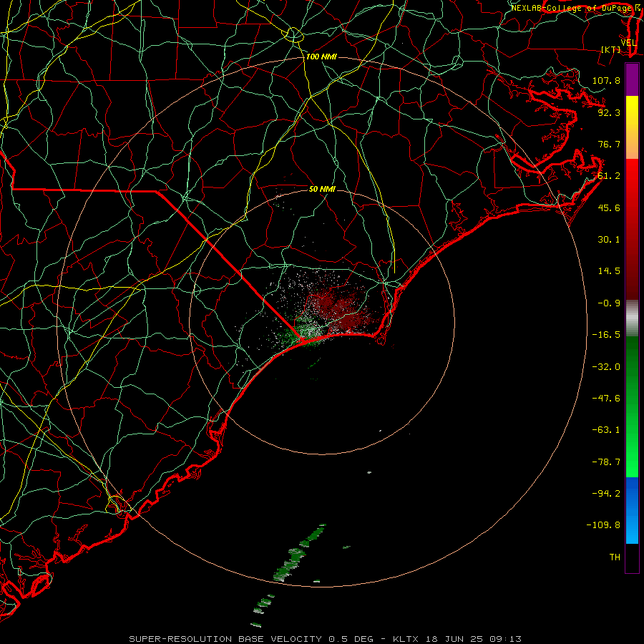Select the 92.3 legend value
The image size is (644, 644).
[x=609, y=112]
